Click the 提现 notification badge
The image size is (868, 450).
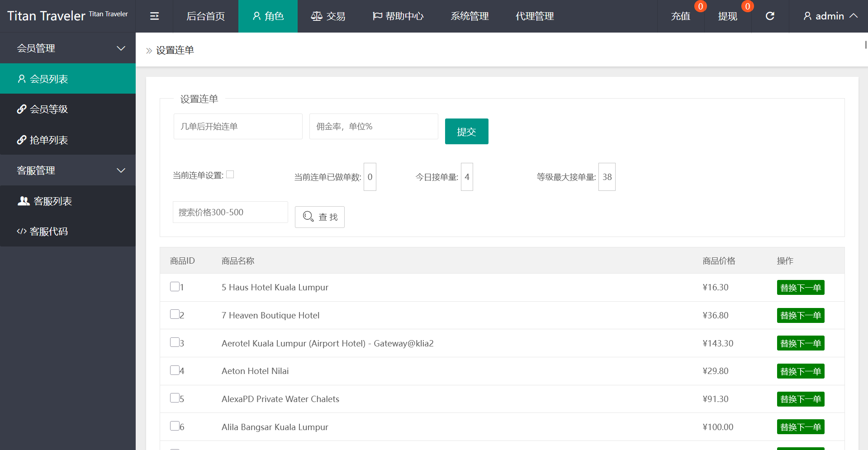pos(747,6)
